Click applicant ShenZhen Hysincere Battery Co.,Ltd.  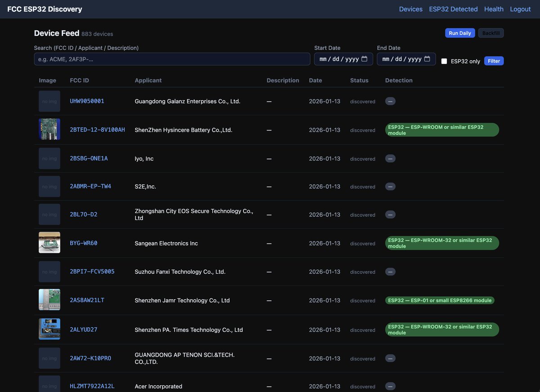[x=184, y=130]
